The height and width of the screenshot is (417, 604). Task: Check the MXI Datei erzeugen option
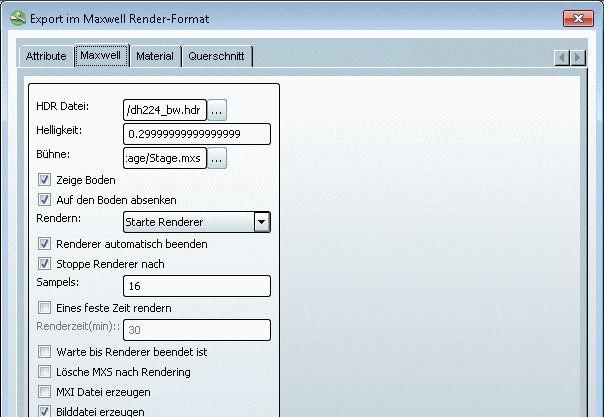tap(44, 392)
